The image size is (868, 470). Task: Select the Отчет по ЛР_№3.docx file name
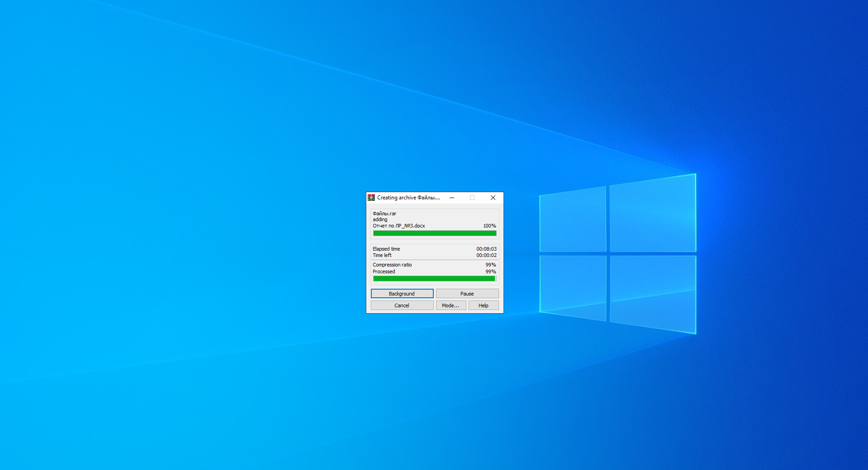point(399,226)
